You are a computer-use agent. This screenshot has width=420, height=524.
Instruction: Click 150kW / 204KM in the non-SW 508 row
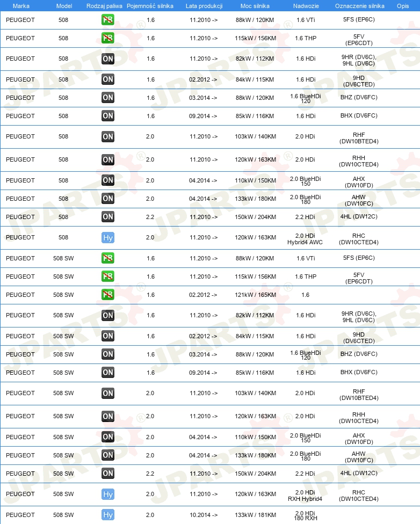pyautogui.click(x=256, y=217)
